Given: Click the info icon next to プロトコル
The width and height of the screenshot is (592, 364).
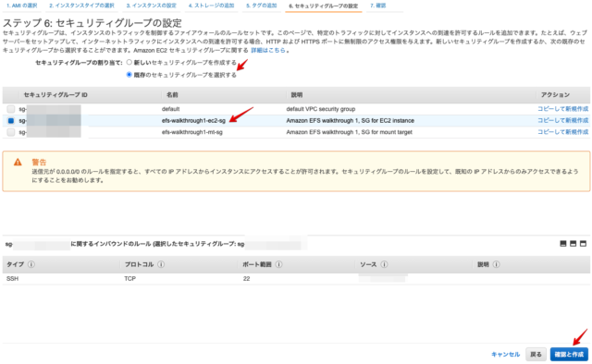Looking at the screenshot, I should click(161, 264).
